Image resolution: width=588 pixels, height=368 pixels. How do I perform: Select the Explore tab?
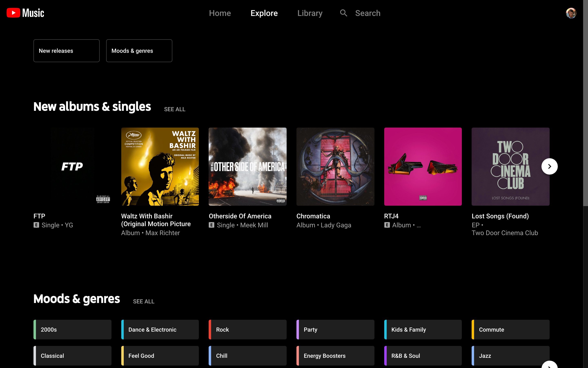pos(264,13)
